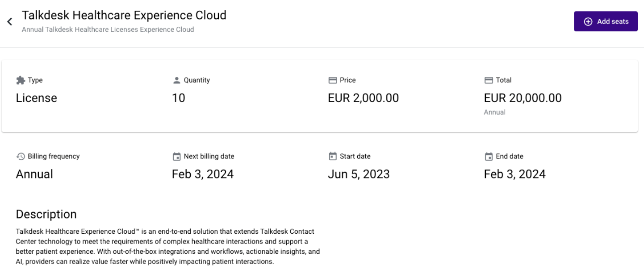Click the Annual label under Total
The image size is (644, 273).
coord(494,112)
